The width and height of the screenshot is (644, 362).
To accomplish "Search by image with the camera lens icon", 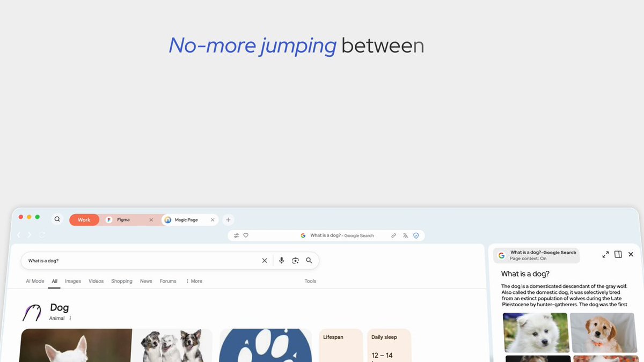I will (x=295, y=261).
